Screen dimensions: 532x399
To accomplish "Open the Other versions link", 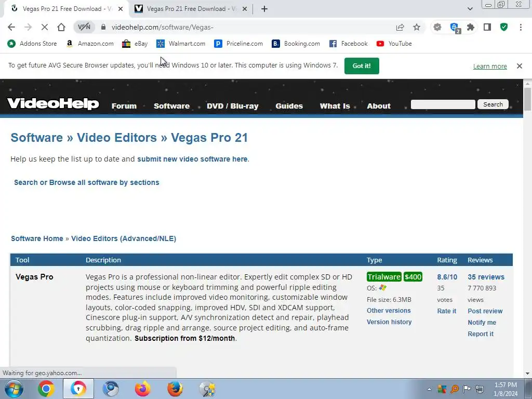I will (x=389, y=311).
